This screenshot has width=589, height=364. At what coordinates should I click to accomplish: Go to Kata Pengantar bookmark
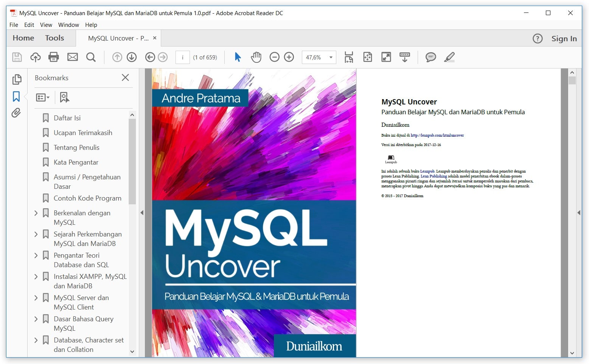(76, 162)
